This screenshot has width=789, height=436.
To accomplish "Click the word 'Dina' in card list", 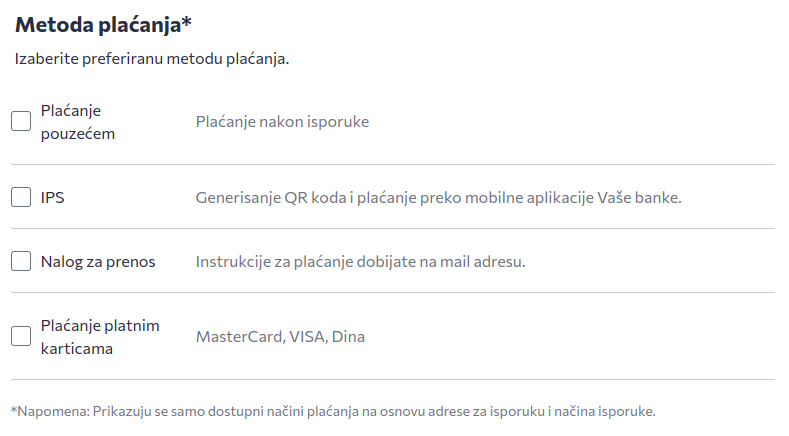I will tap(348, 336).
